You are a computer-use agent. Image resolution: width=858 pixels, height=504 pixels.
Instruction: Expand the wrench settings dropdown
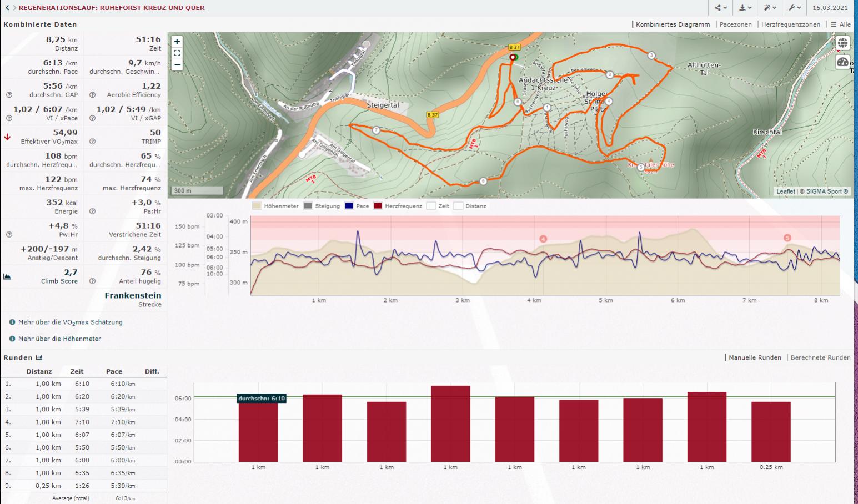pos(795,8)
